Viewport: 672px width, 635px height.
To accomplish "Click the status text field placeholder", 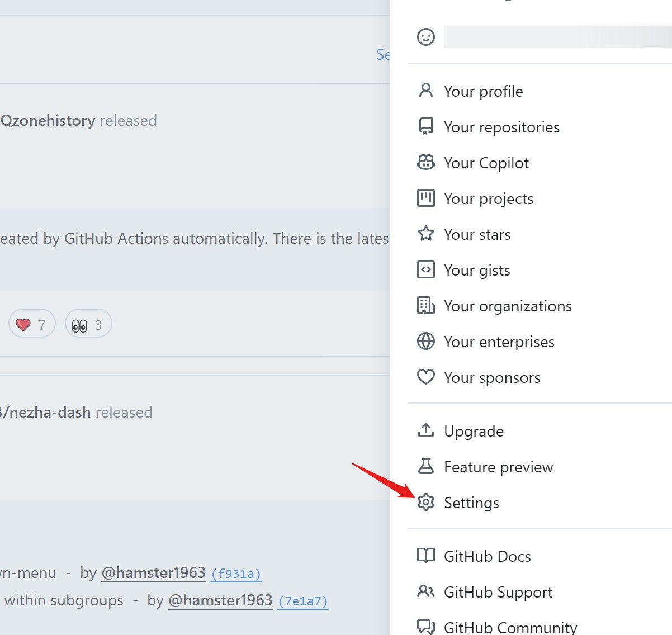I will (x=556, y=37).
